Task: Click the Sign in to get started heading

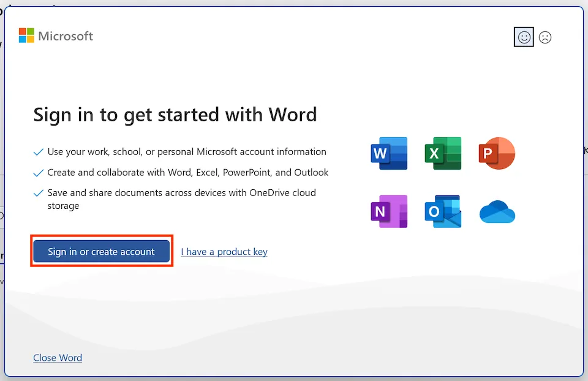Action: point(175,115)
